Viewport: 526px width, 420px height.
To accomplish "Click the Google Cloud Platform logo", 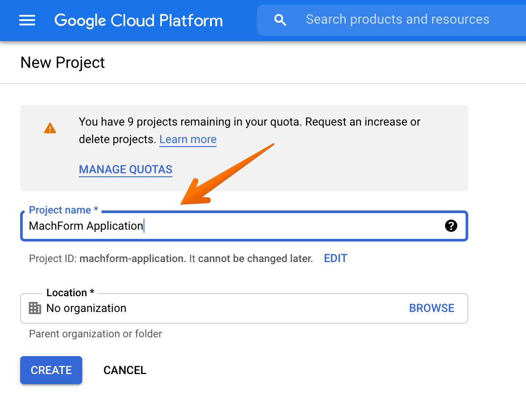I will point(138,20).
